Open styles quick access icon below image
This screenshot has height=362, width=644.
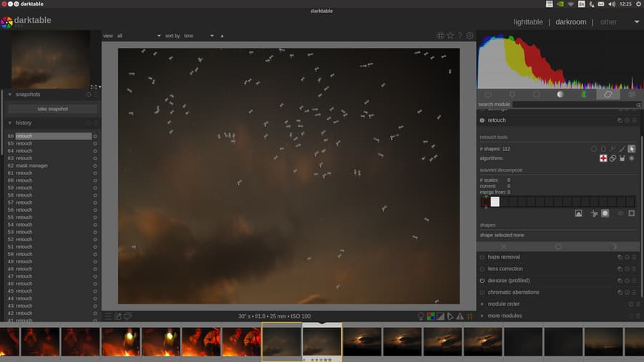coord(118,316)
